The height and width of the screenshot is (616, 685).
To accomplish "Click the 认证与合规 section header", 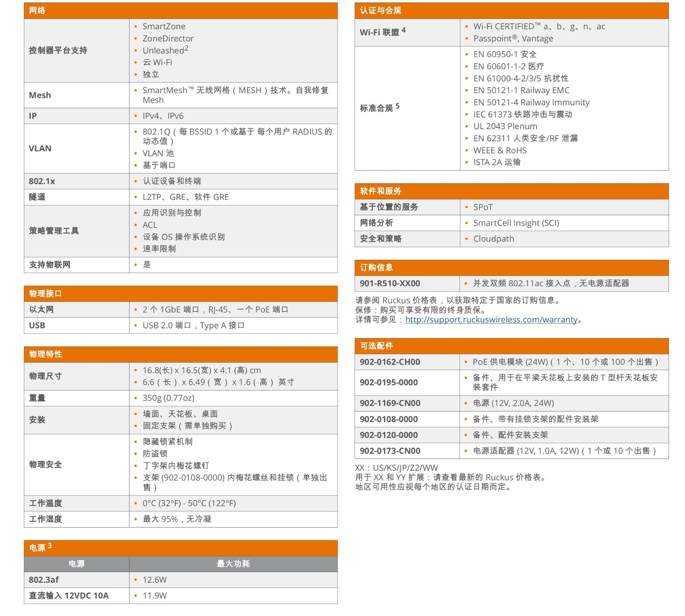I will click(512, 11).
